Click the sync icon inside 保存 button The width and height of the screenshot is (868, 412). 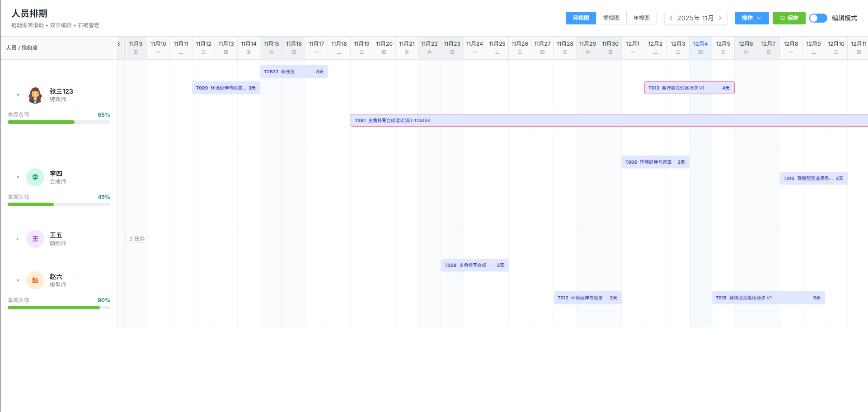coord(782,18)
